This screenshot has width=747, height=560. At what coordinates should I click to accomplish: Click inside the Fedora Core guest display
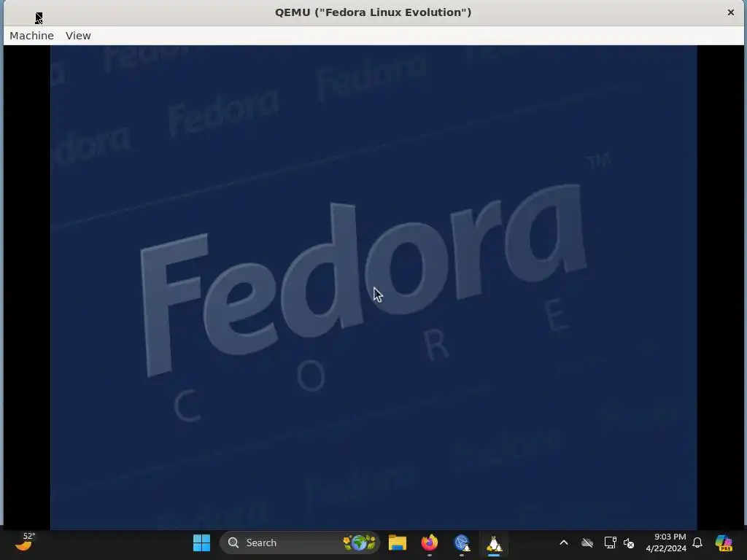tap(373, 287)
